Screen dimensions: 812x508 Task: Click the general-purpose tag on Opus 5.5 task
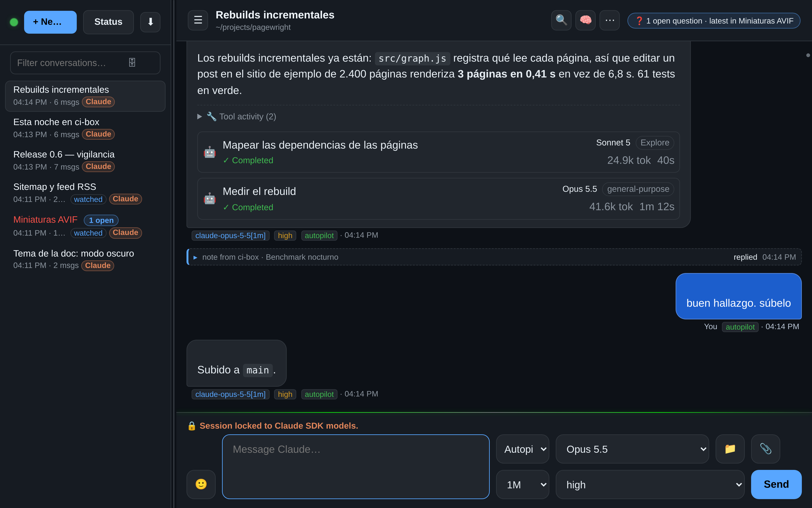coord(638,189)
